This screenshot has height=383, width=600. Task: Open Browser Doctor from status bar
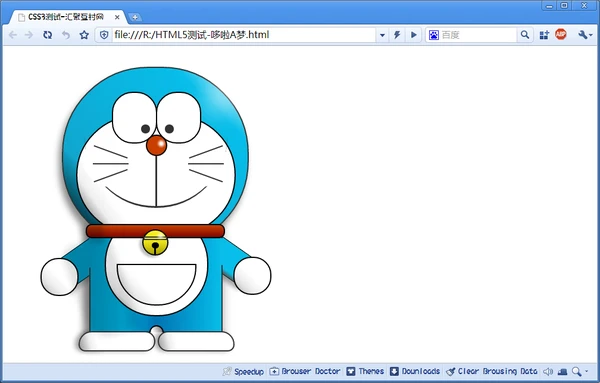(x=305, y=371)
